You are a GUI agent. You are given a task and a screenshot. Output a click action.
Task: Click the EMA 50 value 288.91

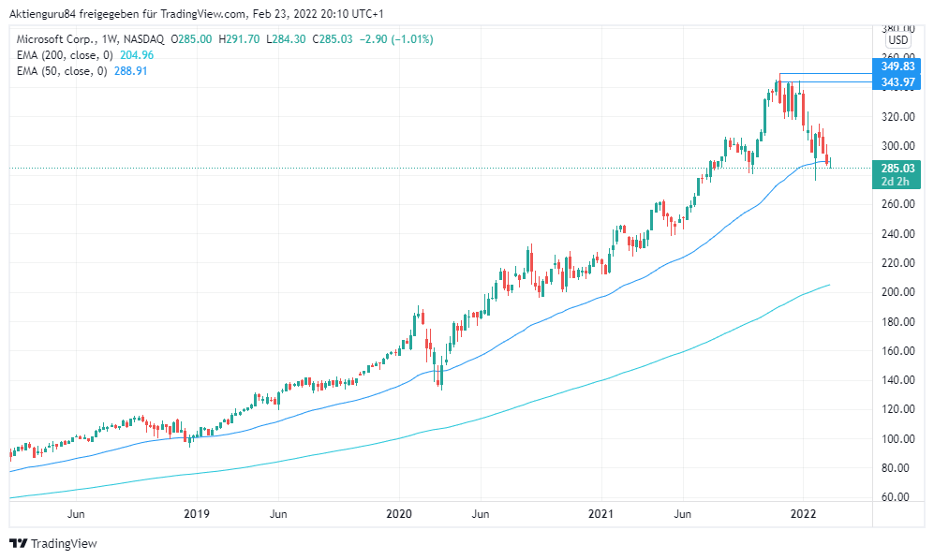[x=130, y=71]
